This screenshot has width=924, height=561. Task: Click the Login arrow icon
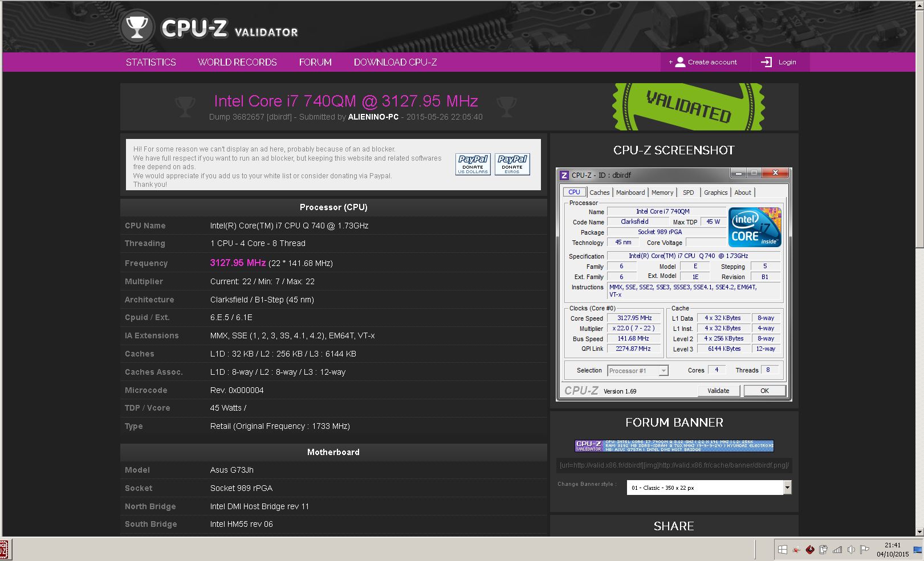766,62
